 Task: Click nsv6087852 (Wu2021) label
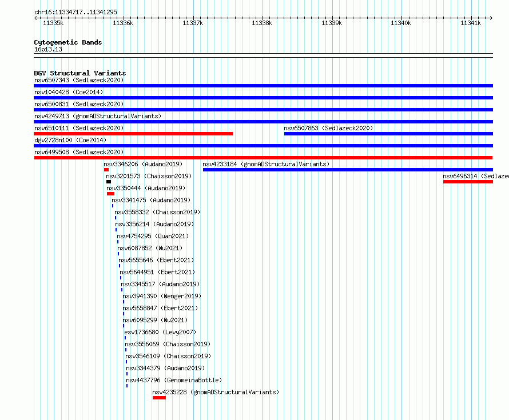[150, 248]
